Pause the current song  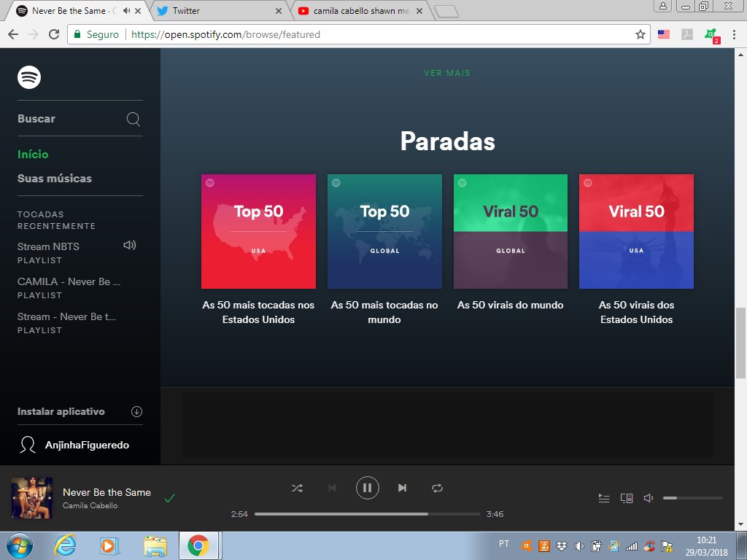click(368, 488)
